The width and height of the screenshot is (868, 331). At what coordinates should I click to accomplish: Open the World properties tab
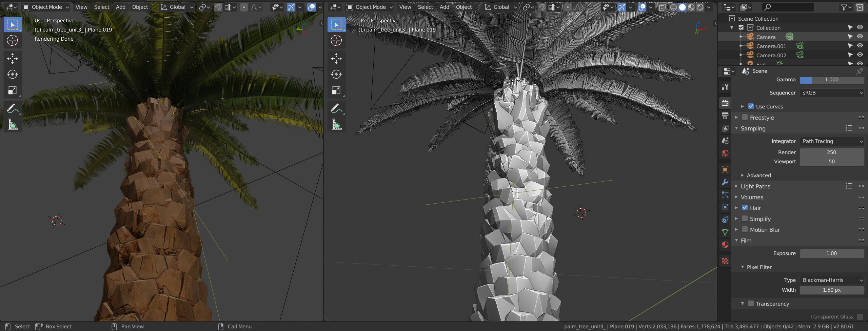pos(725,153)
